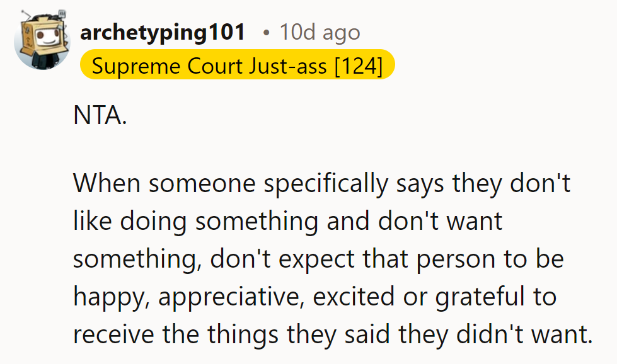Click the "NTA." verdict text
Screen dimensions: 617x364
(x=100, y=117)
